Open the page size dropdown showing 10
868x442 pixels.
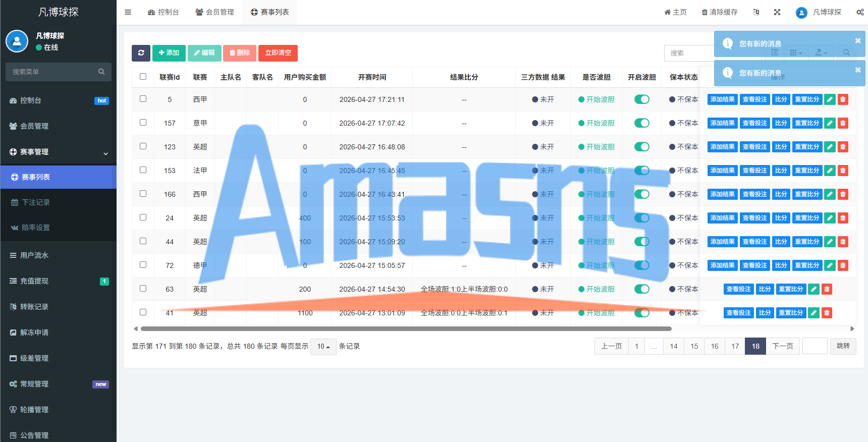(x=323, y=346)
